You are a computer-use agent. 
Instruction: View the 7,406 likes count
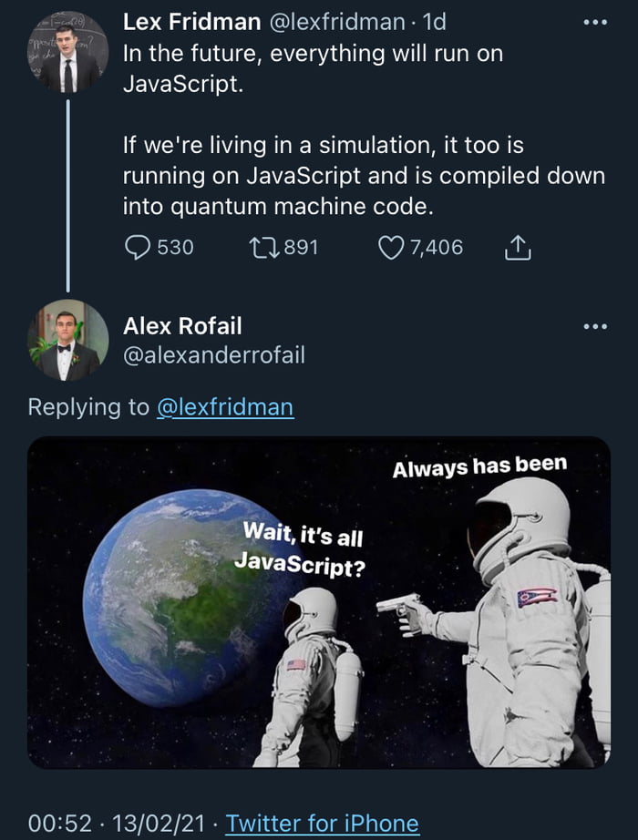coord(436,247)
